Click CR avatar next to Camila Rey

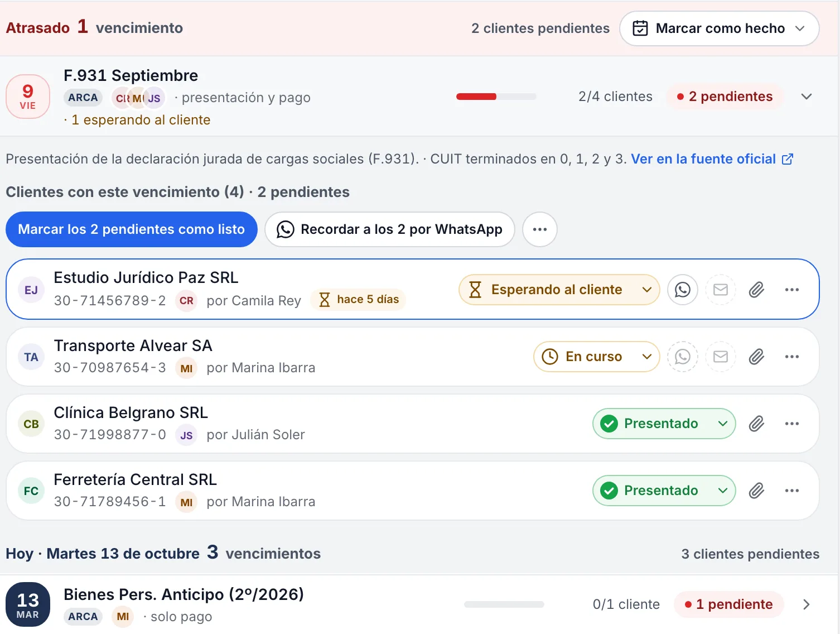point(186,301)
